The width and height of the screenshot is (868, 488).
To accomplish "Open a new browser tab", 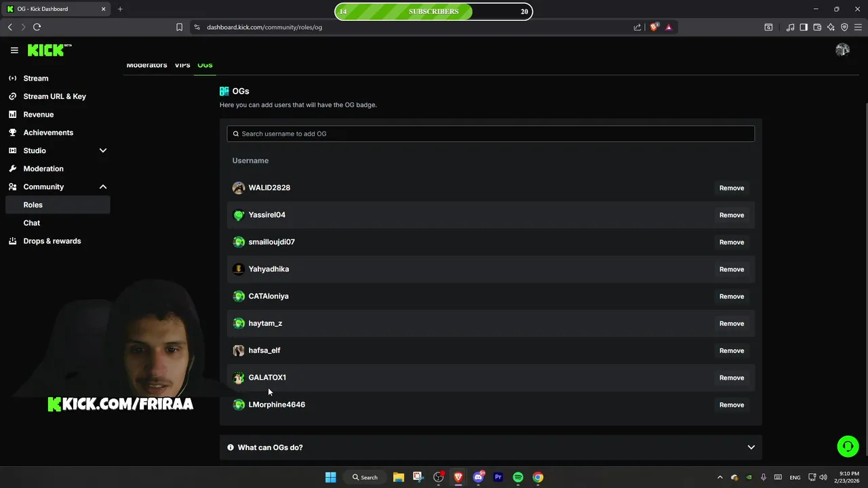I will [x=120, y=9].
